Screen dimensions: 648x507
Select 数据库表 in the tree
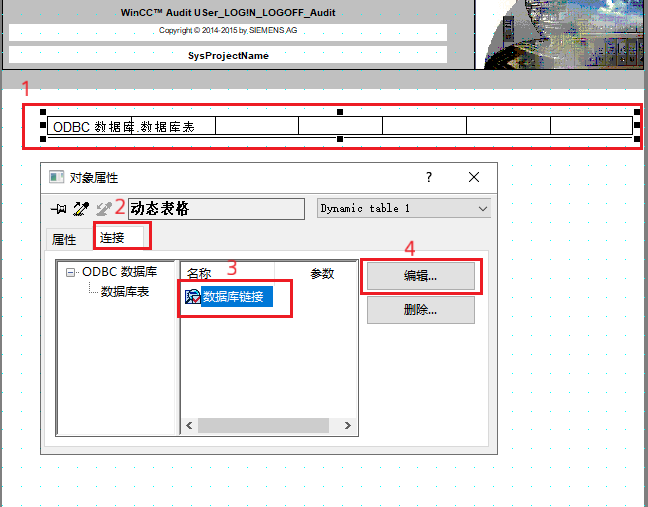click(x=125, y=292)
